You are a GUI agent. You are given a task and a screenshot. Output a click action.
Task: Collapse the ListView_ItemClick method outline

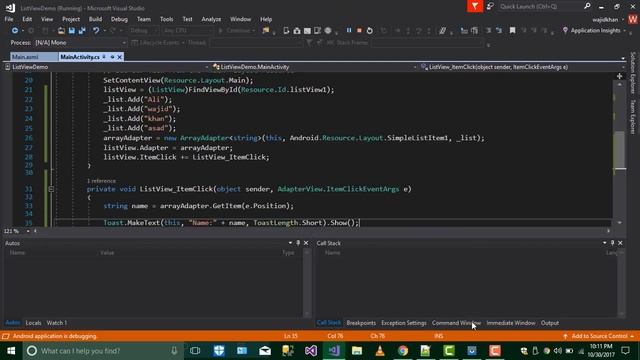pyautogui.click(x=51, y=189)
